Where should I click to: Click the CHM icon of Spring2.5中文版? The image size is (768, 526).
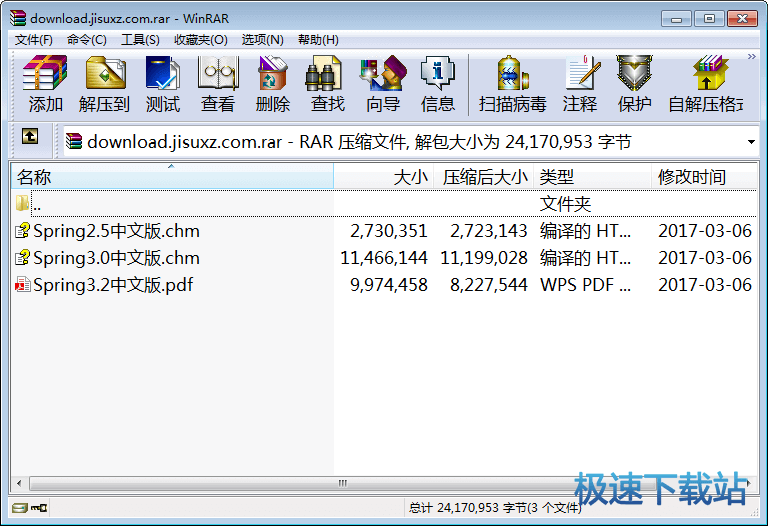[22, 231]
